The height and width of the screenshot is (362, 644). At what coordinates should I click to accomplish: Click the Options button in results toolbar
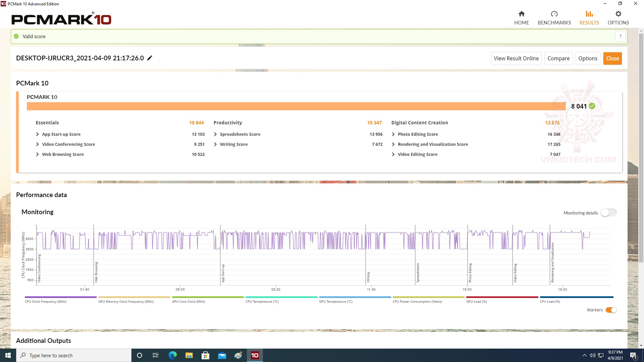click(587, 58)
